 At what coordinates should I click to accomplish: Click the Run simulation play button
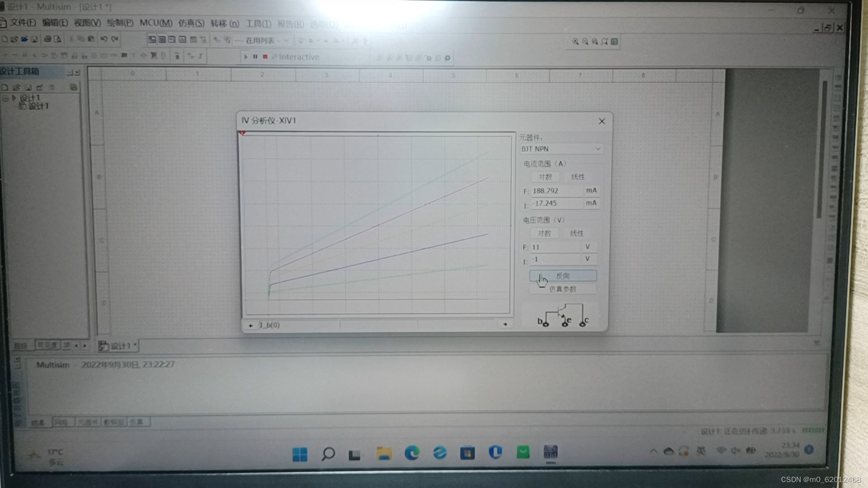(245, 57)
